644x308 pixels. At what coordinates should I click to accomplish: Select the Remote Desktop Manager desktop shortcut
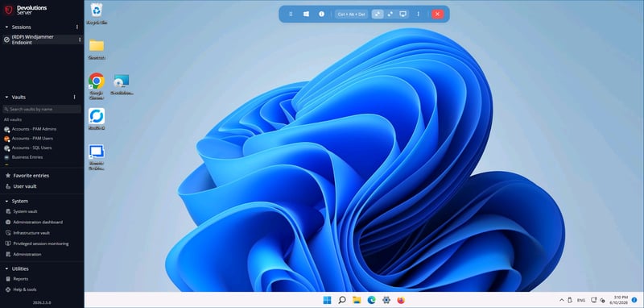pos(97,156)
